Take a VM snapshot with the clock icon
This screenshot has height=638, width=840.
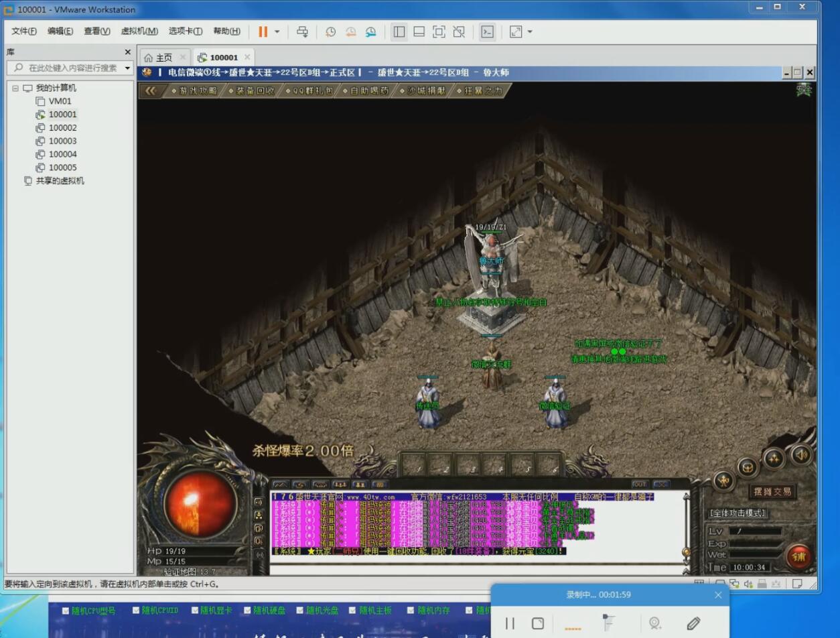pyautogui.click(x=330, y=31)
